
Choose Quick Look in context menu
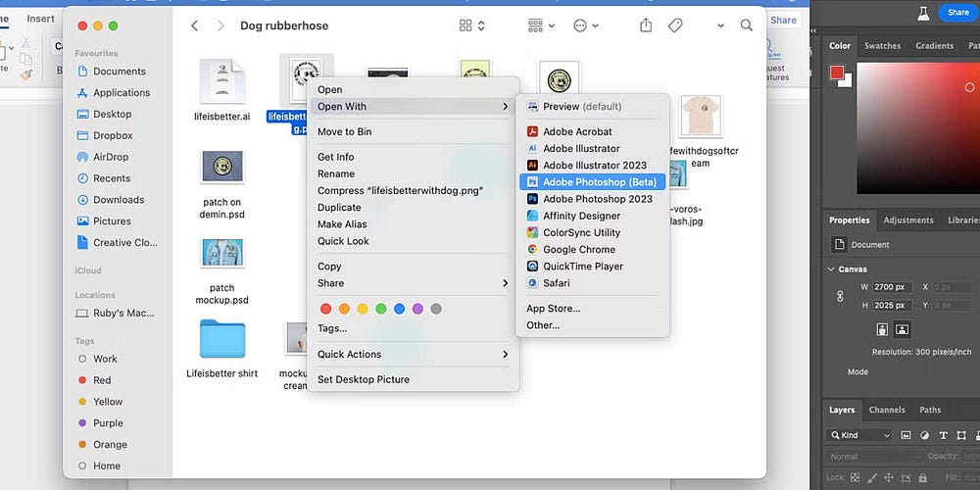click(x=343, y=241)
